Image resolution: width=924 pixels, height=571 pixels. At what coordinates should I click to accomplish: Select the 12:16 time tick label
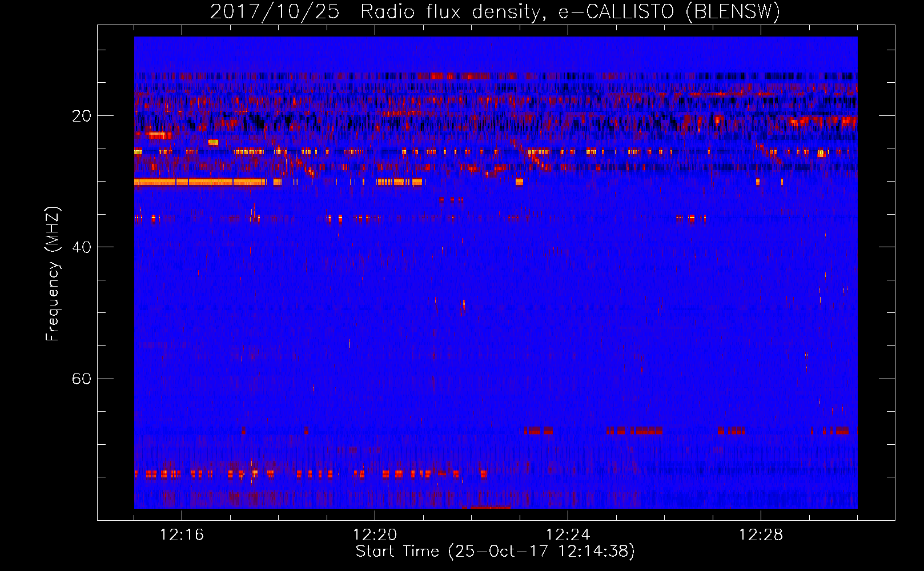click(x=182, y=535)
